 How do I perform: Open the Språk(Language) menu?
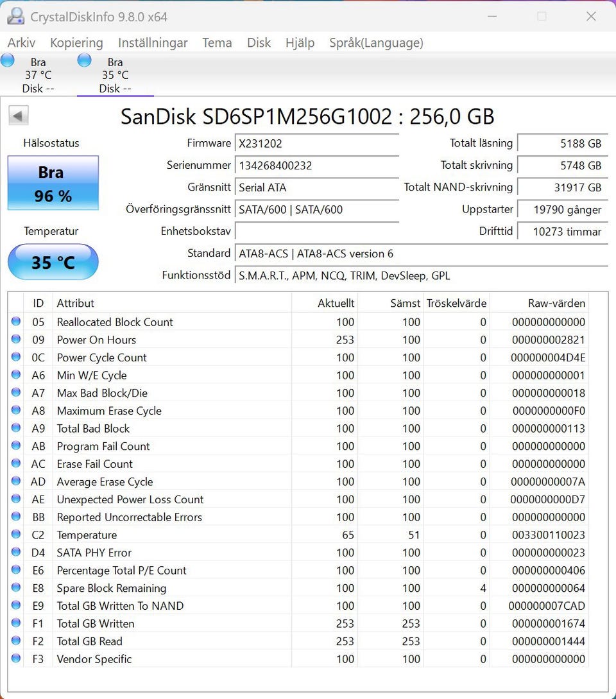point(376,43)
